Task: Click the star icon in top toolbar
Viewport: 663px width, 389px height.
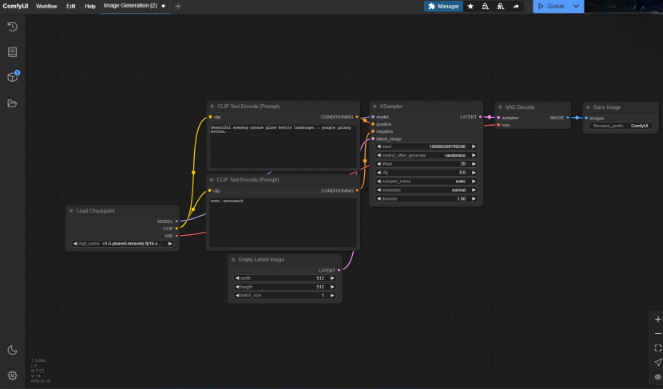Action: pyautogui.click(x=470, y=6)
